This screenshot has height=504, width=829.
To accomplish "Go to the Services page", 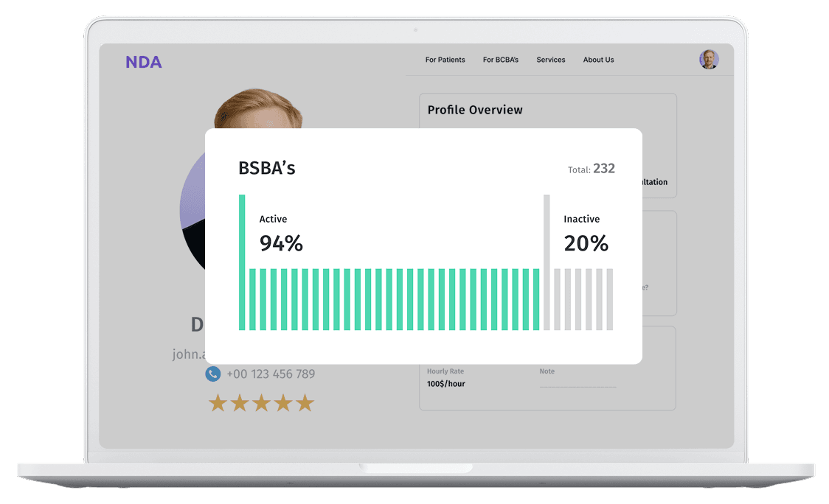I will click(550, 60).
